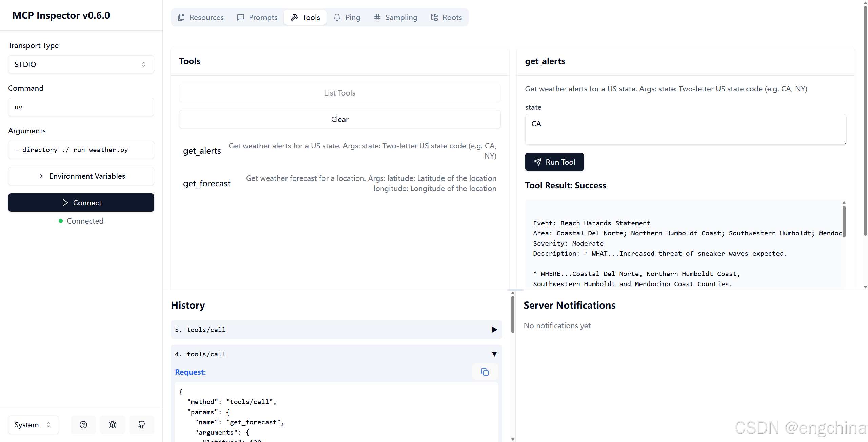Open the Sampling tab
This screenshot has width=868, height=442.
tap(395, 17)
